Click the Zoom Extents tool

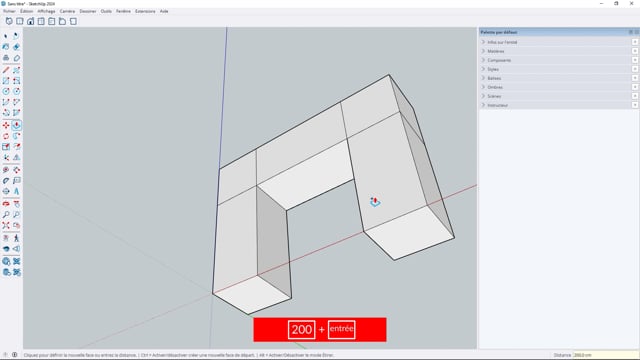coord(6,225)
